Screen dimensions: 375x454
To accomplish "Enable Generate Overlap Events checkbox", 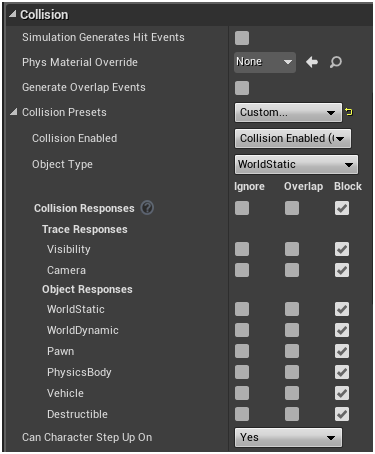I will (x=242, y=88).
